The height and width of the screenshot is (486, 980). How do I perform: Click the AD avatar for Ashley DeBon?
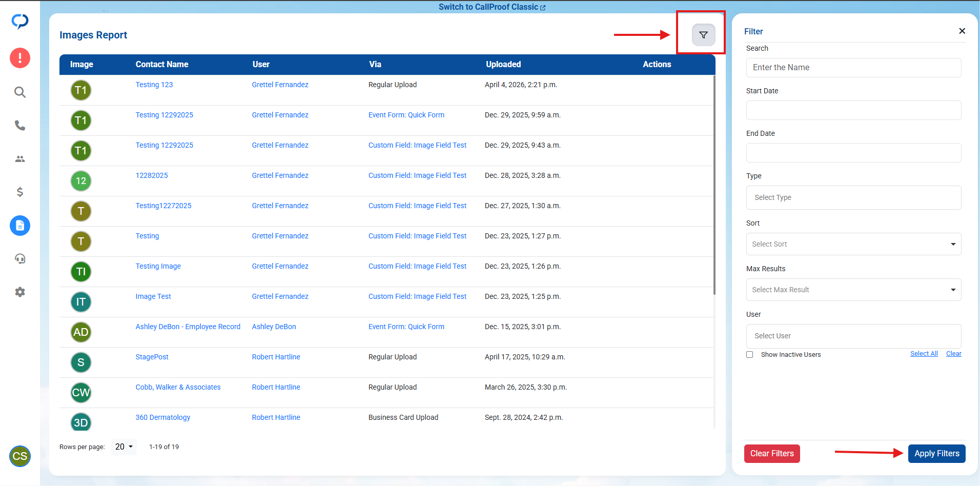coord(81,332)
